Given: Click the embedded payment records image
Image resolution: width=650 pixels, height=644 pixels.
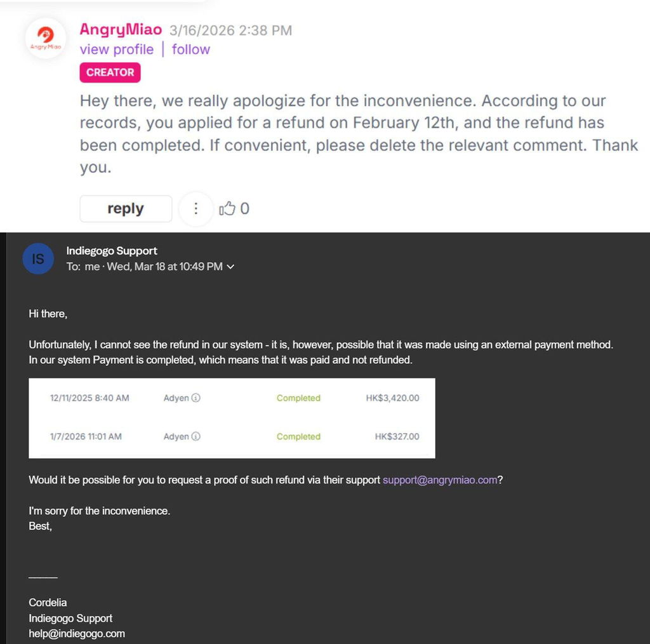Looking at the screenshot, I should click(232, 418).
